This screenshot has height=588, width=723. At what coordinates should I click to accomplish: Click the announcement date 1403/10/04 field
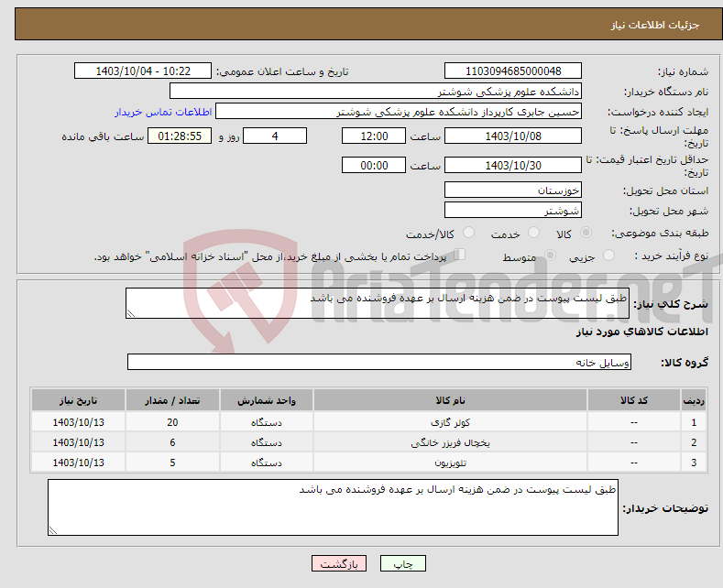[143, 71]
